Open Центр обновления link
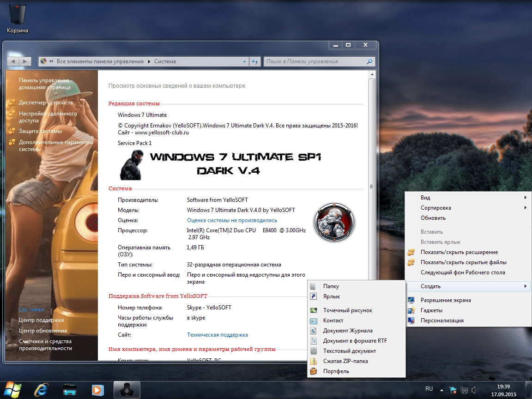The image size is (532, 399). pyautogui.click(x=43, y=331)
